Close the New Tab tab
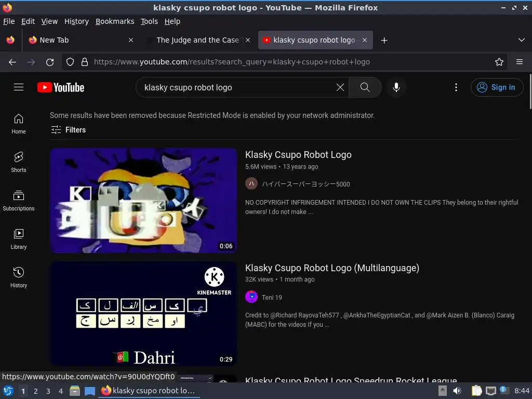 (130, 40)
